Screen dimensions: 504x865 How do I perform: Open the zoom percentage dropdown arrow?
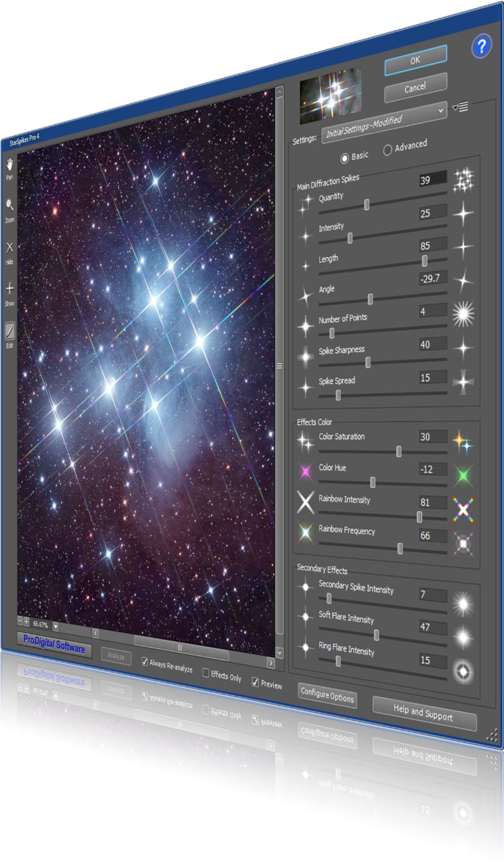click(x=55, y=626)
